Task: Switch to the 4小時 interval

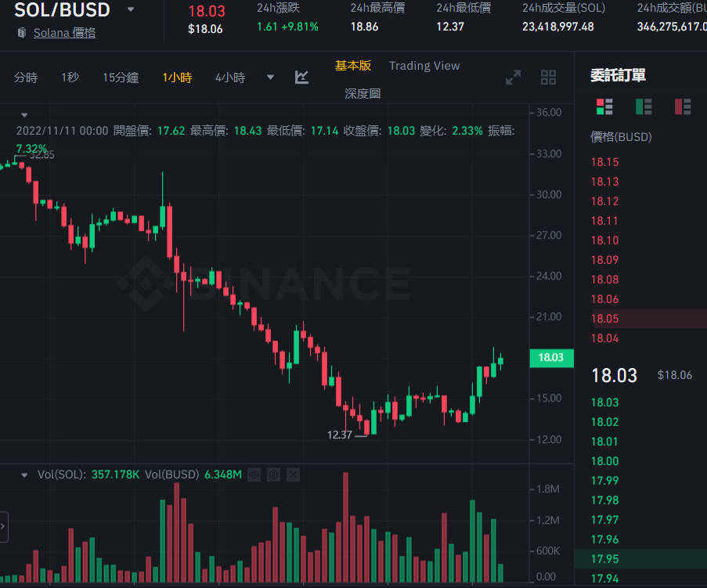Action: (x=230, y=78)
